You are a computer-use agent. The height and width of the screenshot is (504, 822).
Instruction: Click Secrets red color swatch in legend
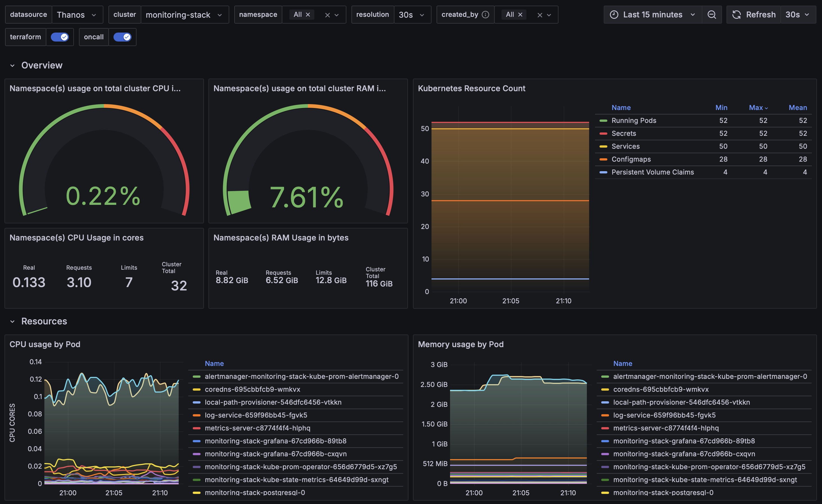(603, 133)
